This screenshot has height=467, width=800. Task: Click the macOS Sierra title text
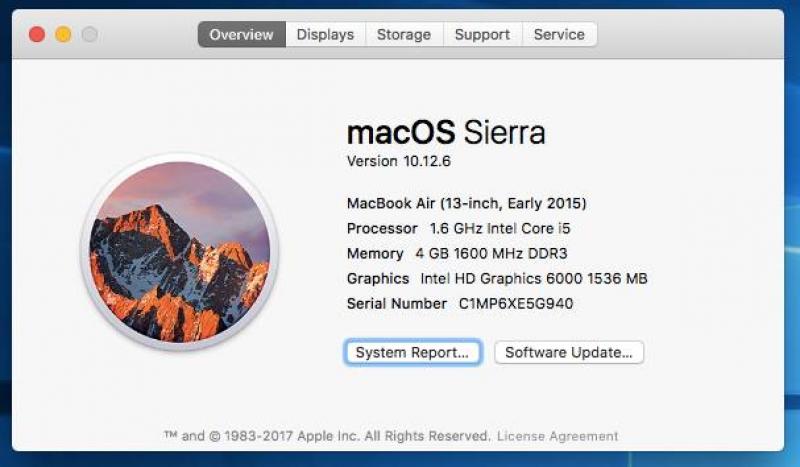tap(446, 132)
